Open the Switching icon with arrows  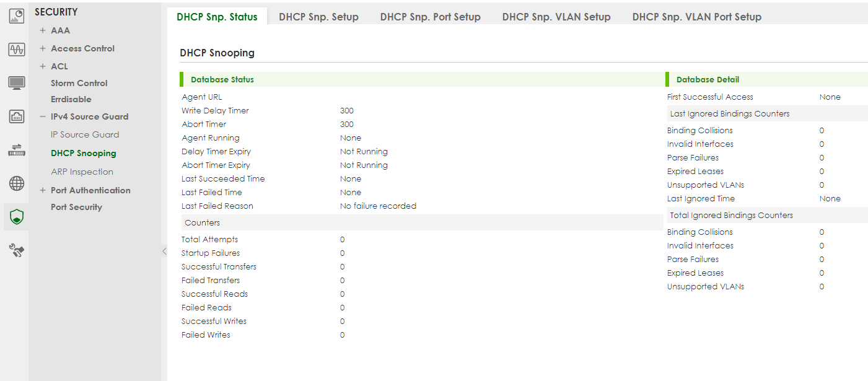17,150
